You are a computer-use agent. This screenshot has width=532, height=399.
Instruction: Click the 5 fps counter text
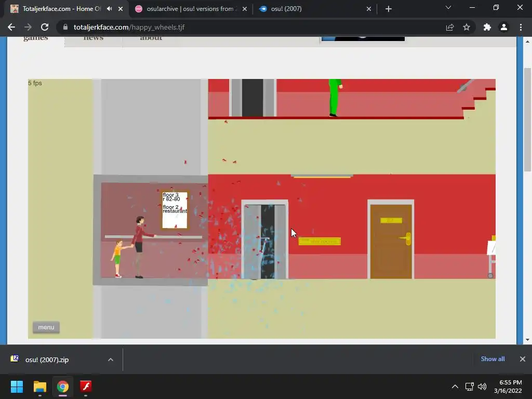(x=35, y=83)
